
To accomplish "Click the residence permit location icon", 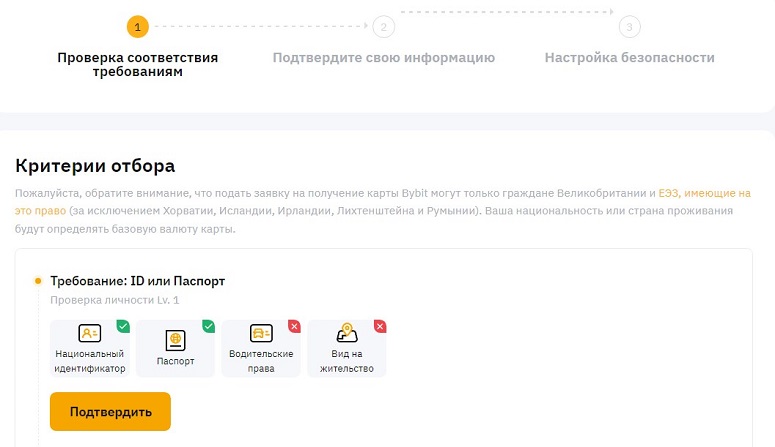I will pyautogui.click(x=347, y=333).
